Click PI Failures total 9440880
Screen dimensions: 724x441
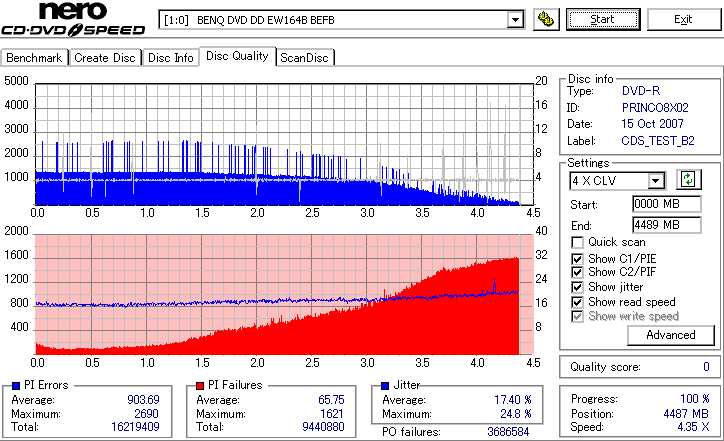tap(323, 427)
